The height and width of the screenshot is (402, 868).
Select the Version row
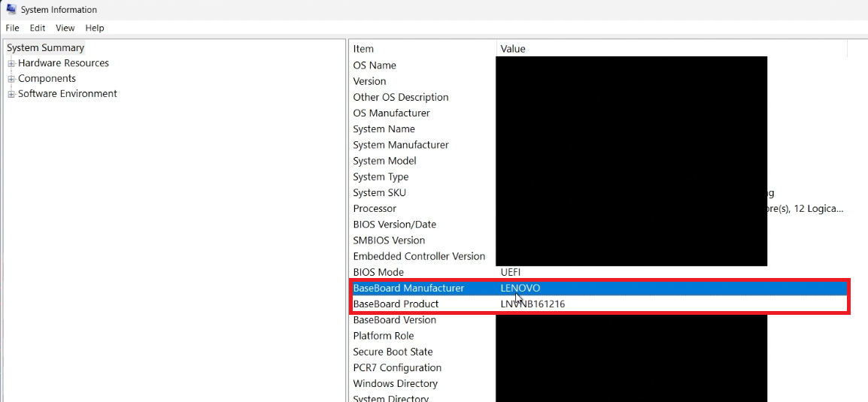click(599, 81)
